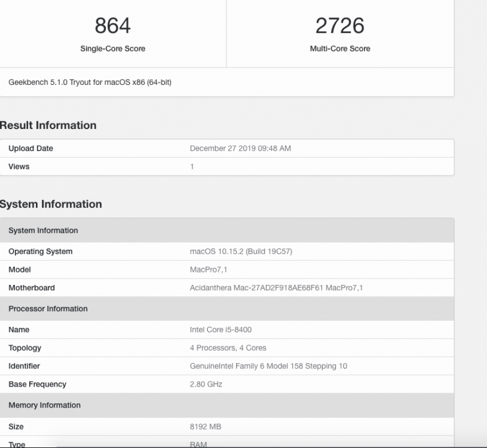Viewport: 487px width, 448px height.
Task: Click the large System Information page heading
Action: tap(51, 204)
